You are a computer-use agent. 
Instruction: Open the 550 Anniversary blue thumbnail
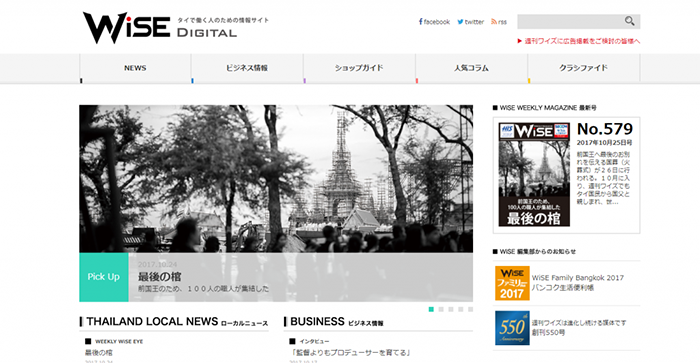[512, 328]
